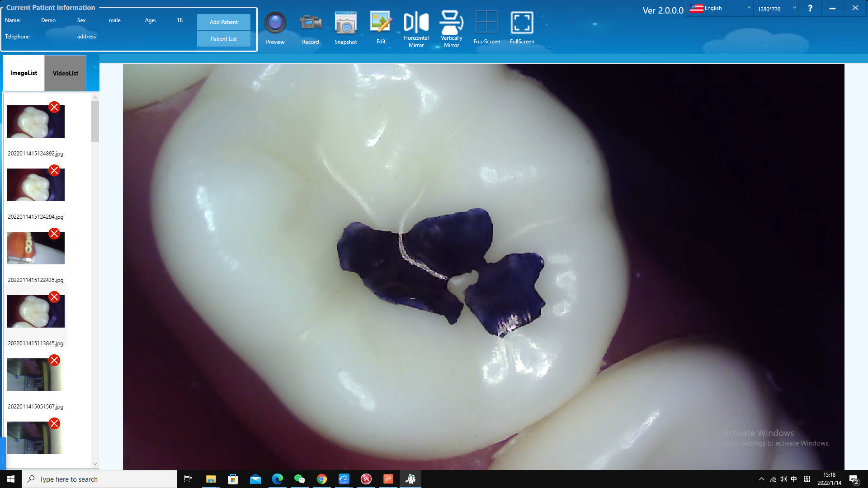Viewport: 868px width, 488px height.
Task: Open Chrome from the taskbar
Action: [321, 479]
